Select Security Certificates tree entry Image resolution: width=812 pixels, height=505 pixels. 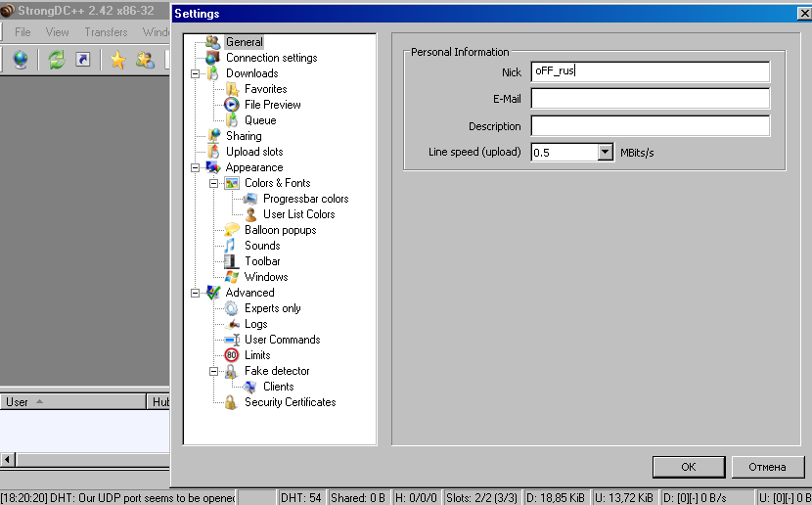point(290,402)
